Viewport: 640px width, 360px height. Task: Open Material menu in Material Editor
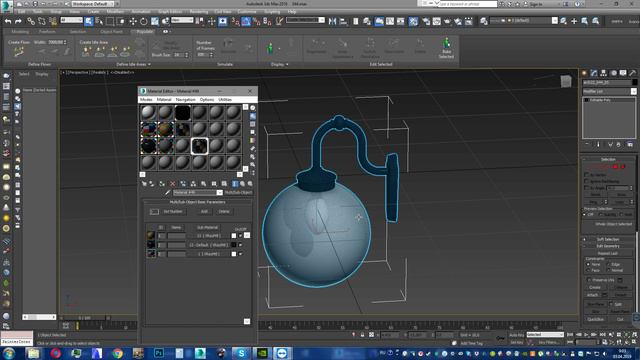click(x=164, y=100)
